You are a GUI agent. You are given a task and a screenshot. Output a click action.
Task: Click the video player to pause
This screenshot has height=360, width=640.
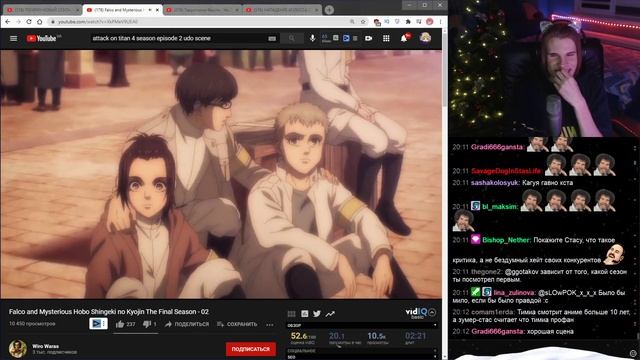click(221, 174)
